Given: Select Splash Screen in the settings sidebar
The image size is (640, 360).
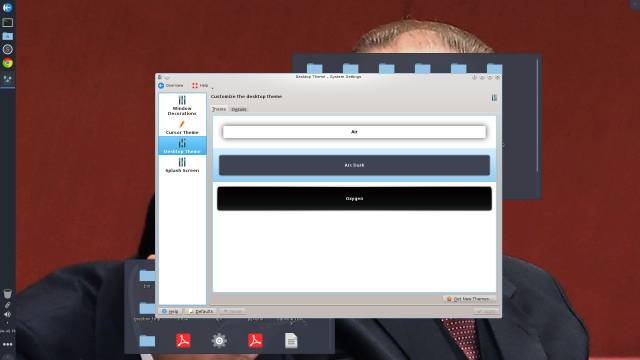Looking at the screenshot, I should pos(182,165).
